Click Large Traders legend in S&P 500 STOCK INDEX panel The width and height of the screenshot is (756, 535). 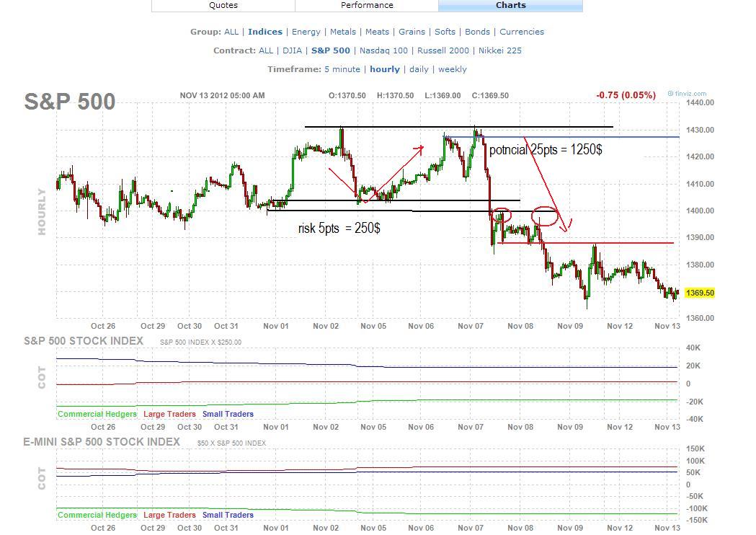point(169,414)
